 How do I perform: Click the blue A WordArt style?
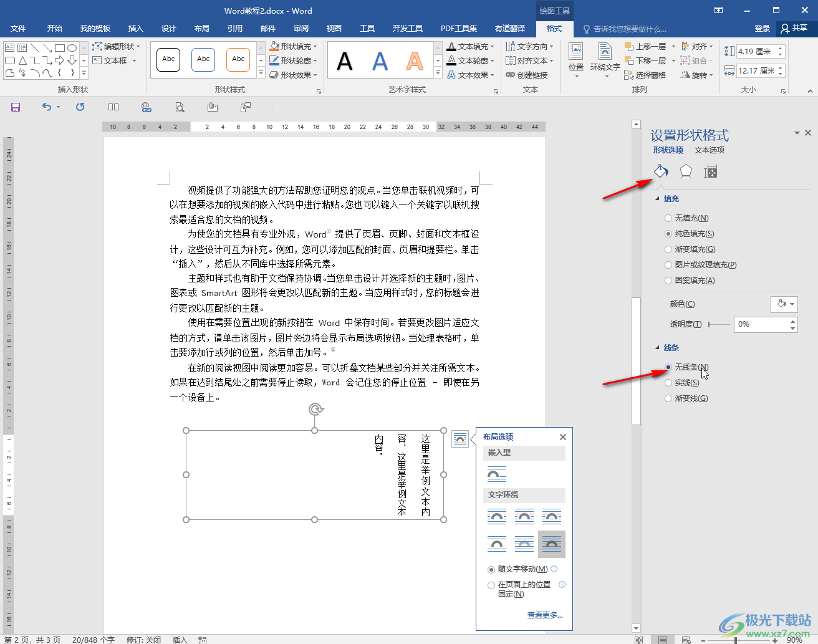380,61
